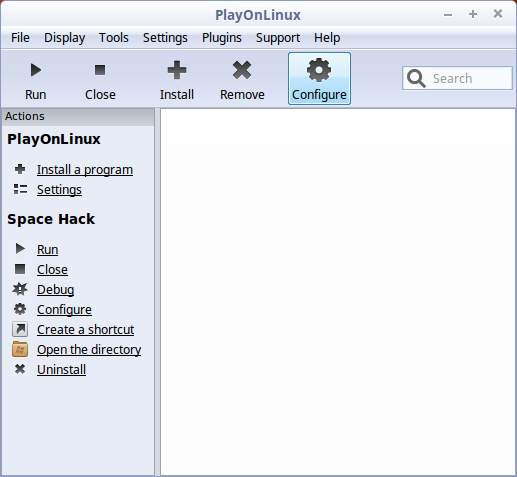Open the Settings link under PlayOnLinux
This screenshot has width=517, height=477.
pyautogui.click(x=59, y=190)
